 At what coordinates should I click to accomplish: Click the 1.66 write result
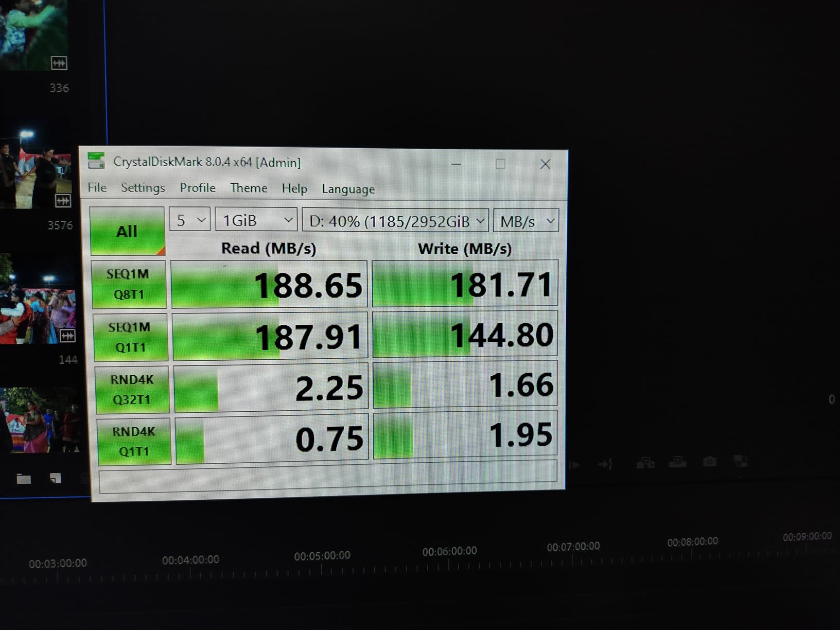coord(465,384)
